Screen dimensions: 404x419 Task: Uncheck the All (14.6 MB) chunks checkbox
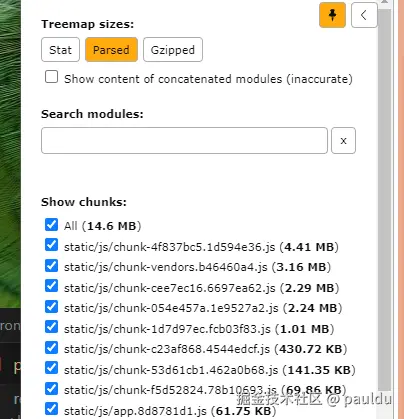pos(51,225)
